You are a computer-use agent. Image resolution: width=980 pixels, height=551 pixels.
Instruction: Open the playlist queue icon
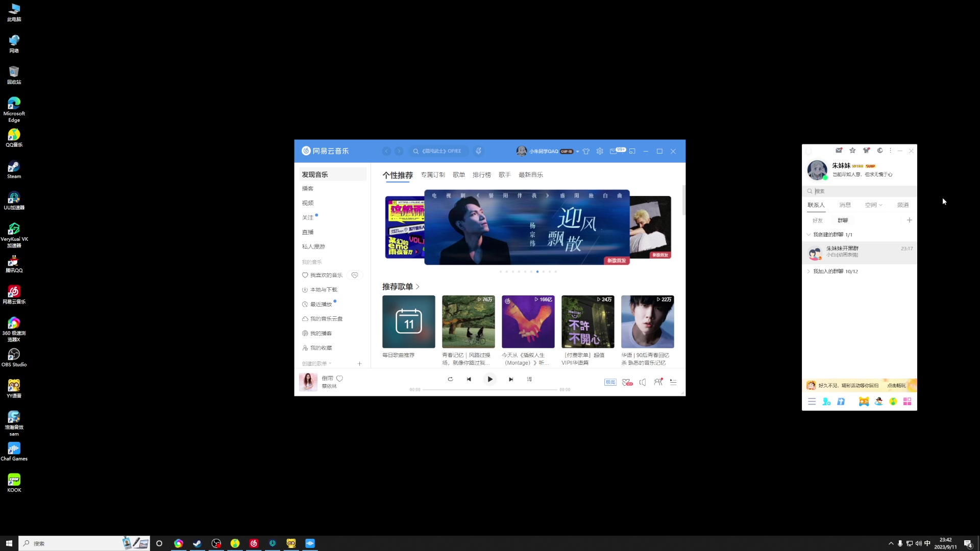coord(673,382)
